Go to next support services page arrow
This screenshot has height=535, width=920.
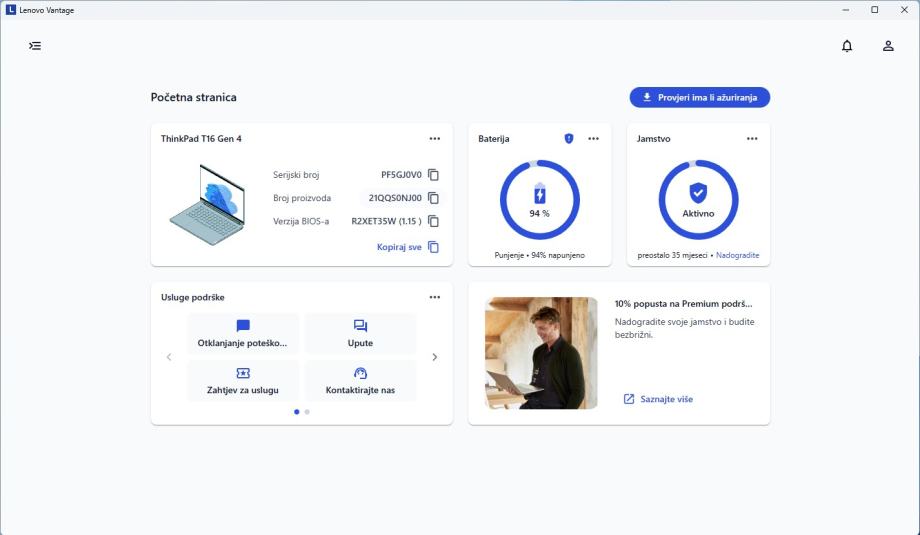(435, 357)
